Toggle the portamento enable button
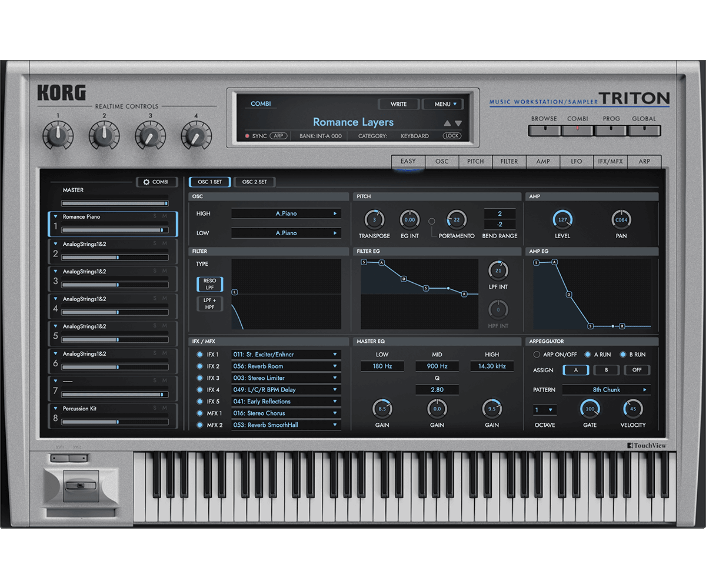 [x=432, y=221]
